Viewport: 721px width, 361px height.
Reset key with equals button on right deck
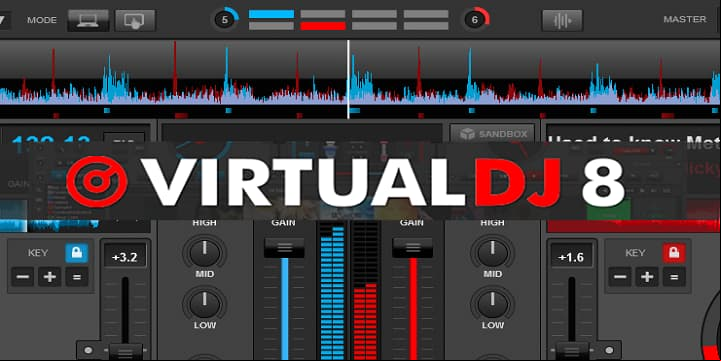(674, 277)
